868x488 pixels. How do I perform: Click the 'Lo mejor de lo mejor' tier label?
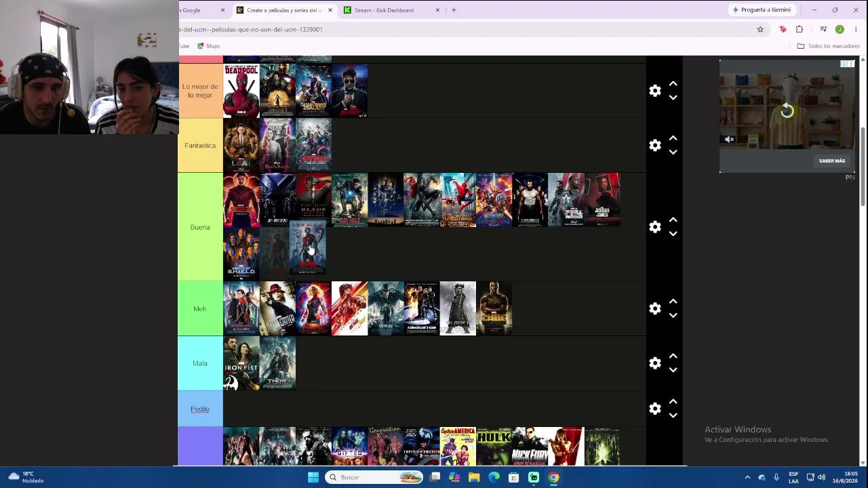(200, 91)
